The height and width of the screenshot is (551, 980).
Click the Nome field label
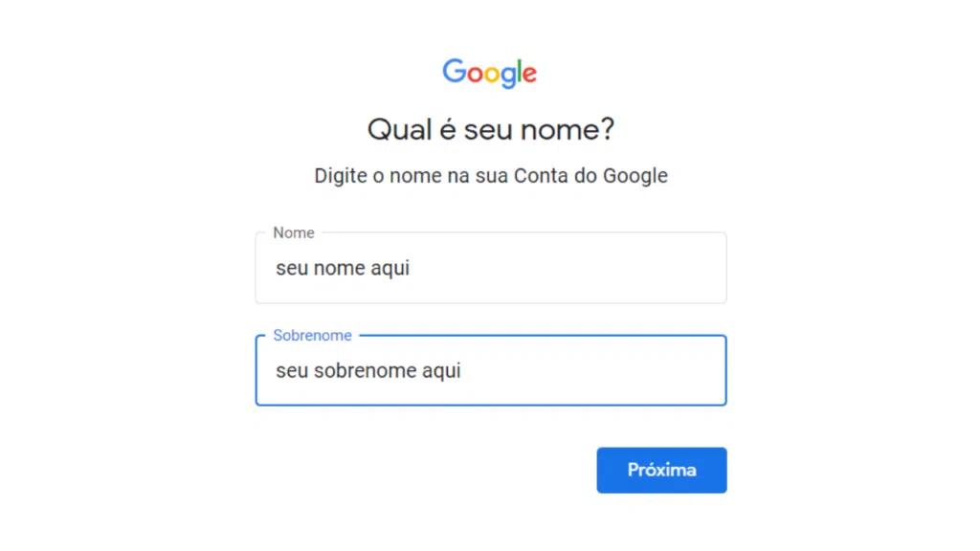[293, 232]
